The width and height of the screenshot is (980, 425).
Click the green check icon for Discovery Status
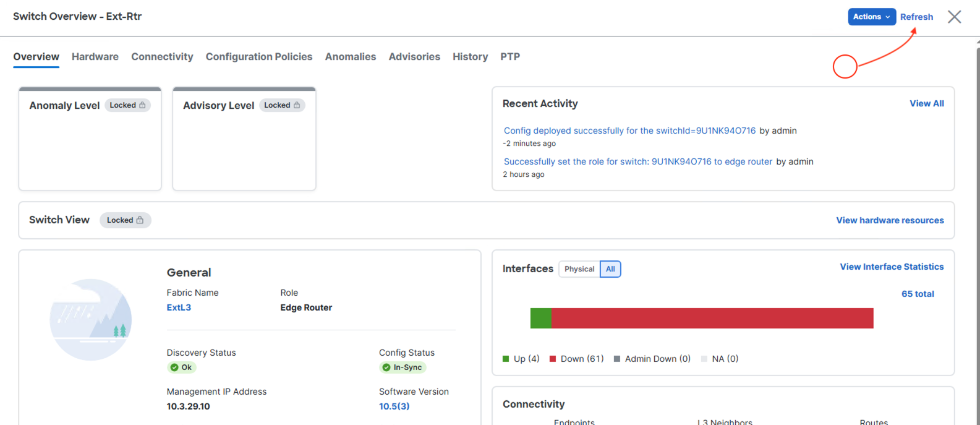point(174,367)
